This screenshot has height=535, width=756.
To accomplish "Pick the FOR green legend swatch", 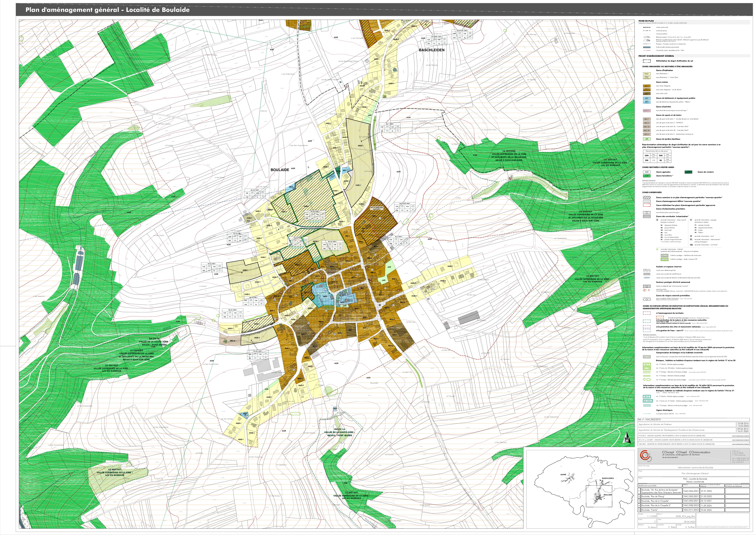I will point(647,176).
